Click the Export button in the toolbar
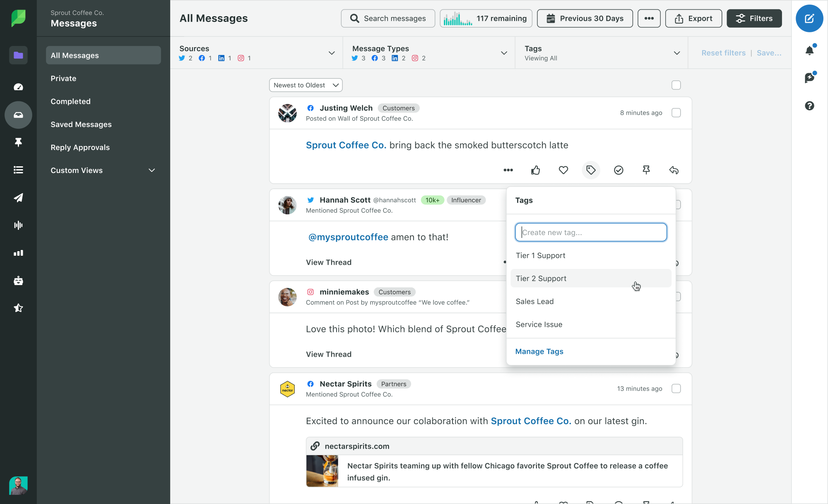 (693, 18)
